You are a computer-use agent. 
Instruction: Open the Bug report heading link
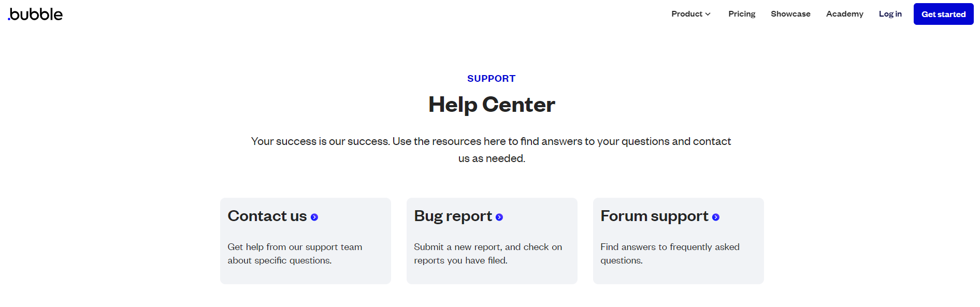[453, 216]
